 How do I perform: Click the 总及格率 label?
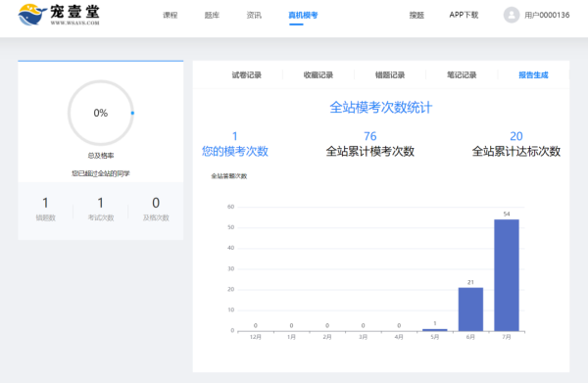coord(101,156)
